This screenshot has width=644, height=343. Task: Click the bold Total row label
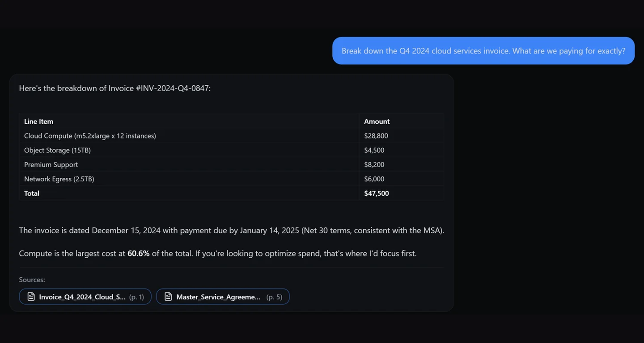click(32, 193)
